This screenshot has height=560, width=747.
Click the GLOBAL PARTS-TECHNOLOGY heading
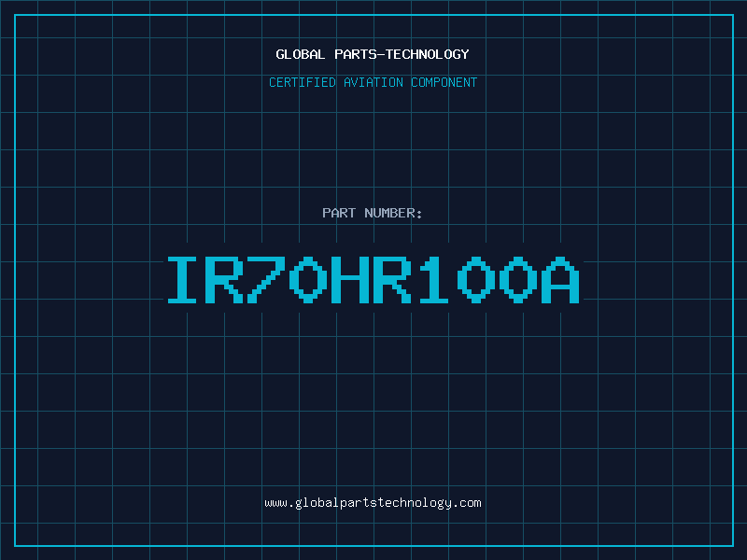point(373,54)
